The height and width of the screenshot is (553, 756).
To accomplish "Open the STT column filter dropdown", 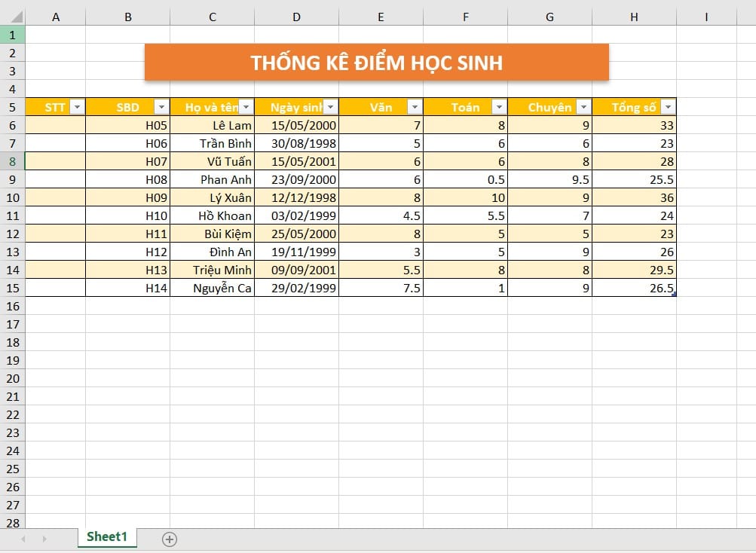I will tap(77, 107).
